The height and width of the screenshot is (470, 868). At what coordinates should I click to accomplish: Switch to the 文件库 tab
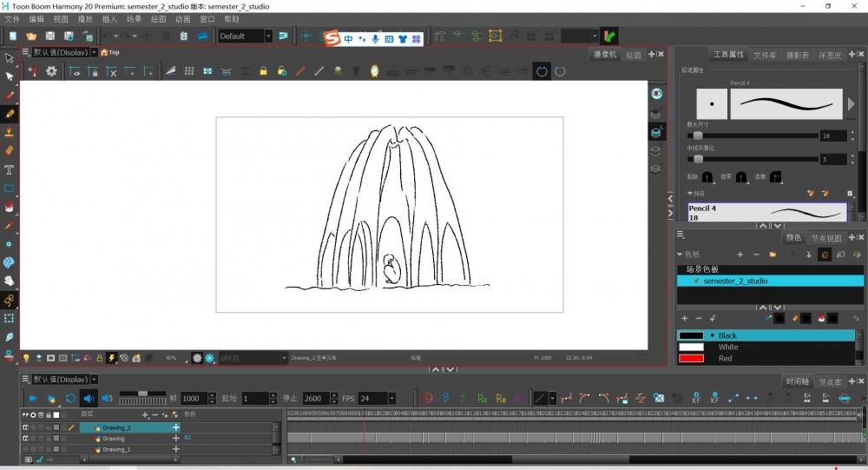click(765, 55)
